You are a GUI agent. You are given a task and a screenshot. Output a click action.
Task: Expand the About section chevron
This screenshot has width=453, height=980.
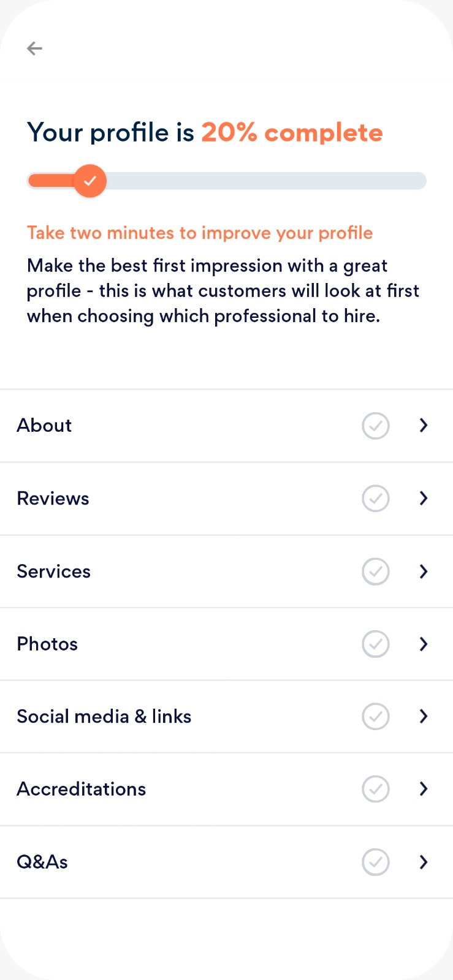424,426
